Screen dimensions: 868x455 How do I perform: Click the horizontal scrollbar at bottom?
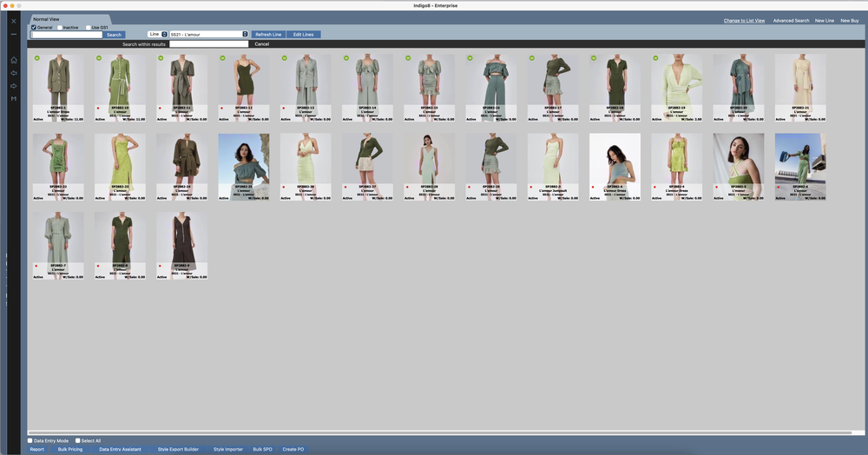point(440,432)
